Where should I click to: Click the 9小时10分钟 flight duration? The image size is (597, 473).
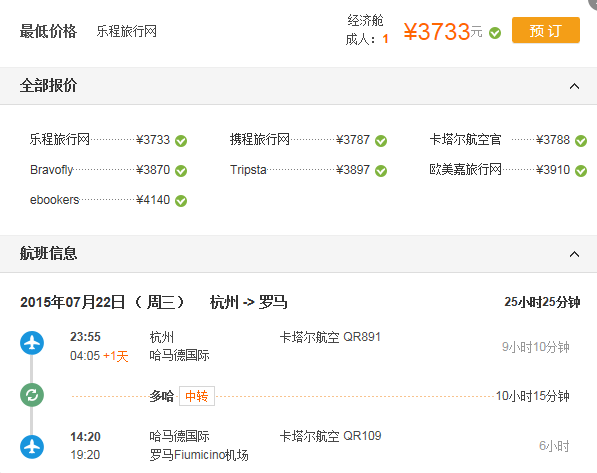point(536,347)
